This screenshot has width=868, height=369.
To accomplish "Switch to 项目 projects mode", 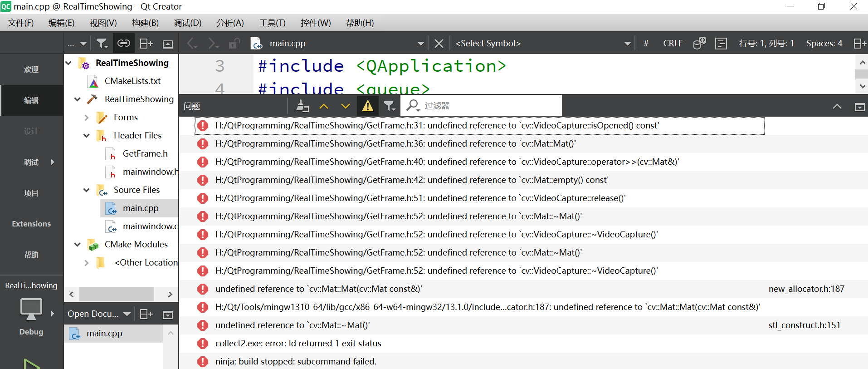I will (31, 193).
